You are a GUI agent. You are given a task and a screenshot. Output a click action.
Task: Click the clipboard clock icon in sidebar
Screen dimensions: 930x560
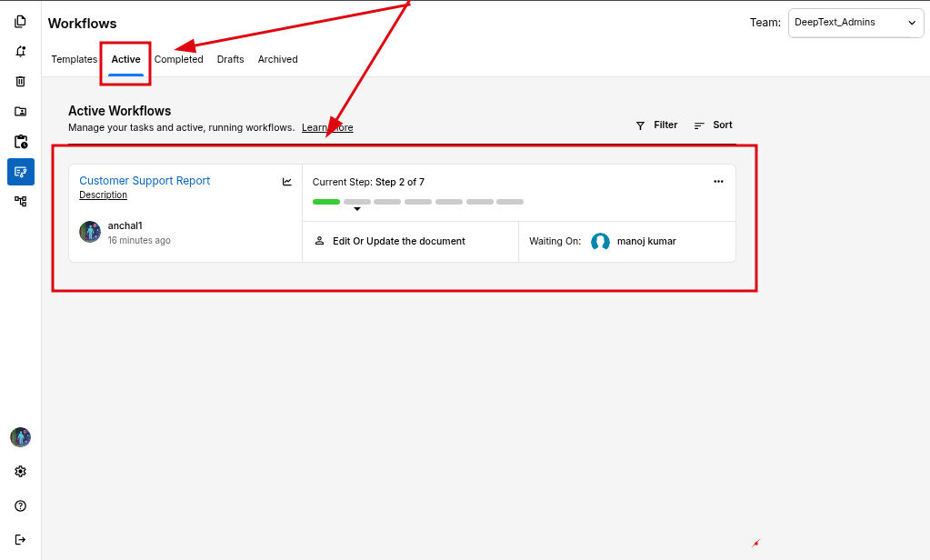(20, 142)
